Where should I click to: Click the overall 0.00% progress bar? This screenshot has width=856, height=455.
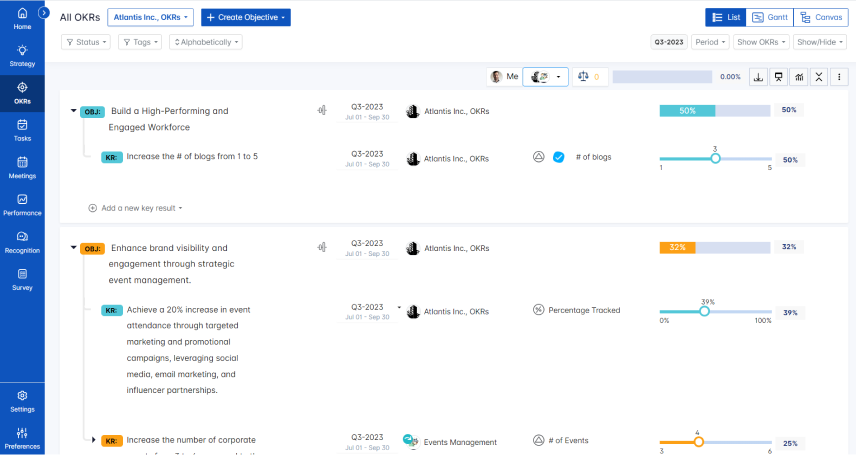pyautogui.click(x=662, y=77)
